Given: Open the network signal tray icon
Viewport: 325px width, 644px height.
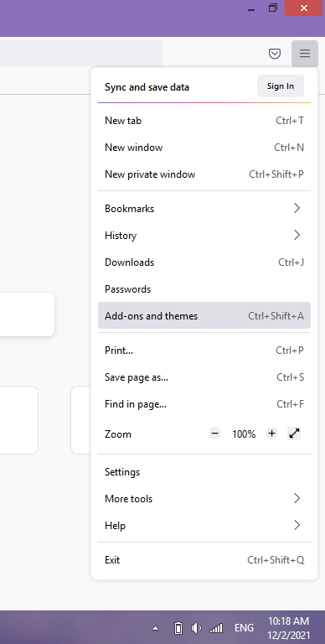Looking at the screenshot, I should [x=216, y=628].
